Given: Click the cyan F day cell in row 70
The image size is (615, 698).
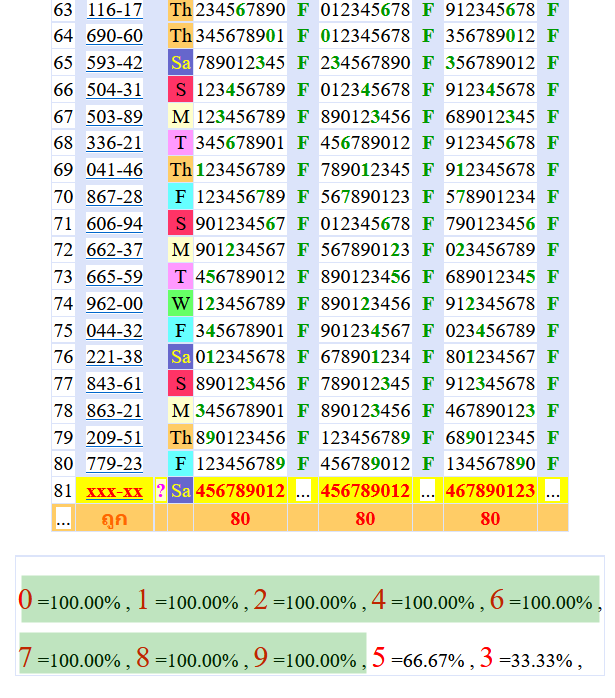Looking at the screenshot, I should pyautogui.click(x=180, y=196).
